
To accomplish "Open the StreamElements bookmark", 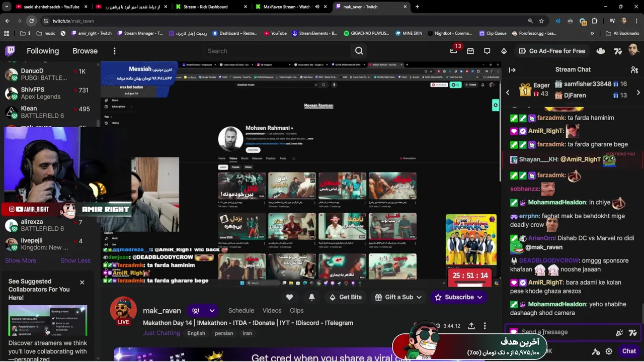I will pos(314,34).
